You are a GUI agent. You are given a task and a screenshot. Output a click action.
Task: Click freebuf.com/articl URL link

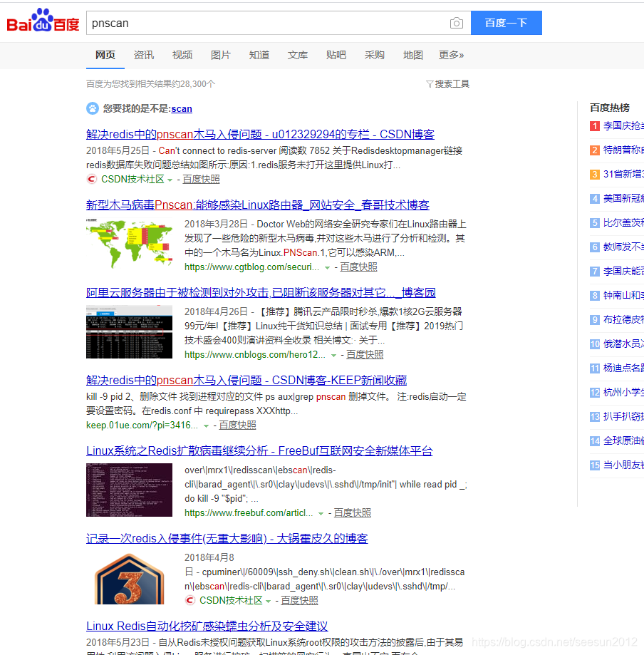[x=249, y=513]
